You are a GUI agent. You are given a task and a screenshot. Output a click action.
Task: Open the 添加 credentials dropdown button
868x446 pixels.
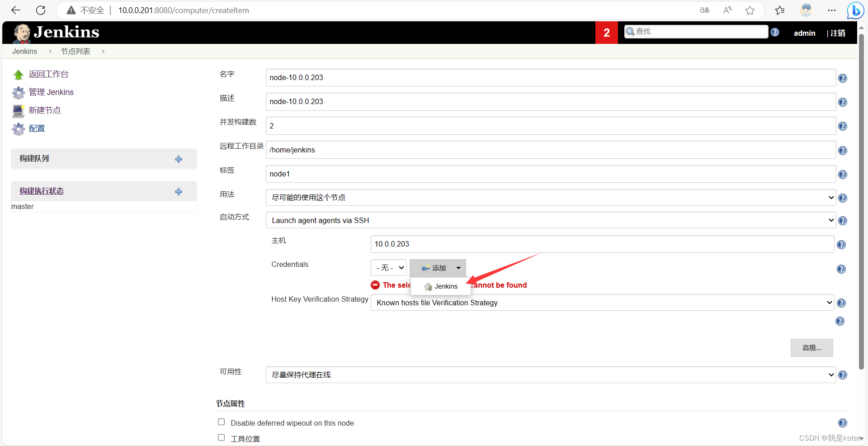coord(438,268)
